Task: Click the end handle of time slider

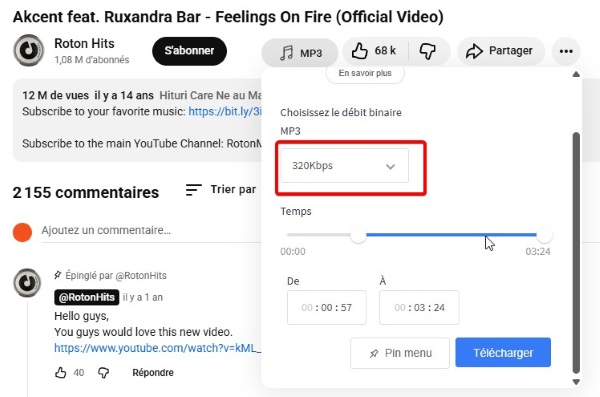Action: (x=544, y=235)
